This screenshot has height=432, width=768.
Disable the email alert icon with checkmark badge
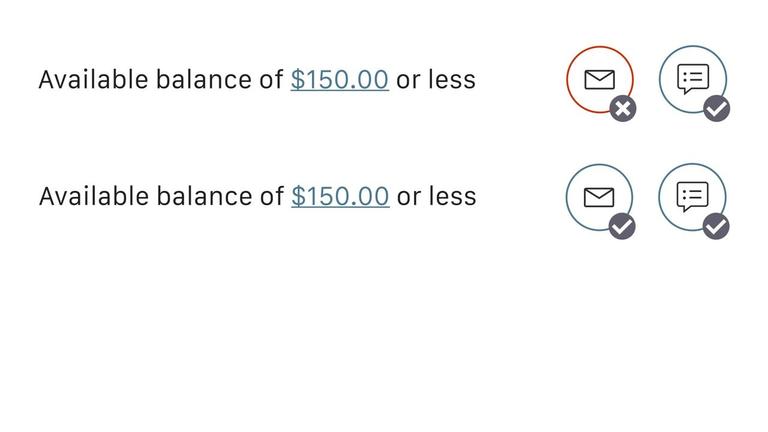(598, 197)
